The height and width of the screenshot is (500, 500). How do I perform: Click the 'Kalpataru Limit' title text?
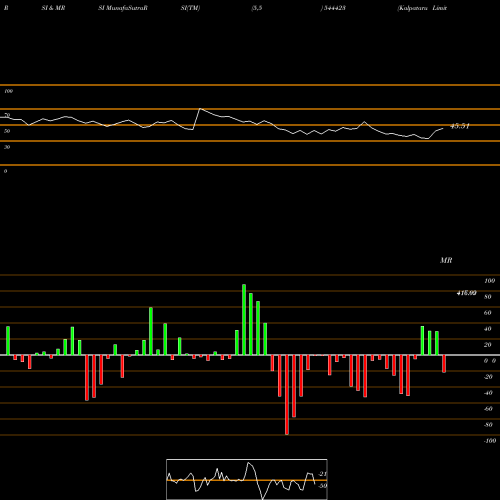[422, 8]
